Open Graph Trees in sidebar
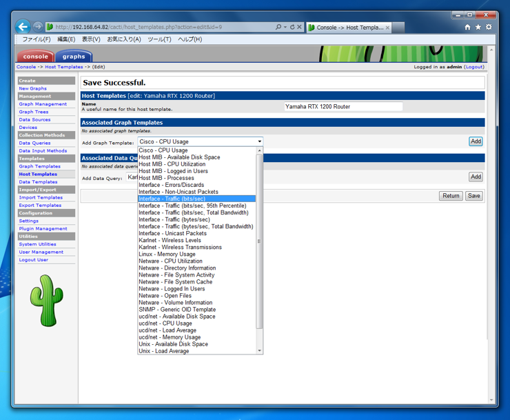The width and height of the screenshot is (510, 420). click(x=34, y=112)
